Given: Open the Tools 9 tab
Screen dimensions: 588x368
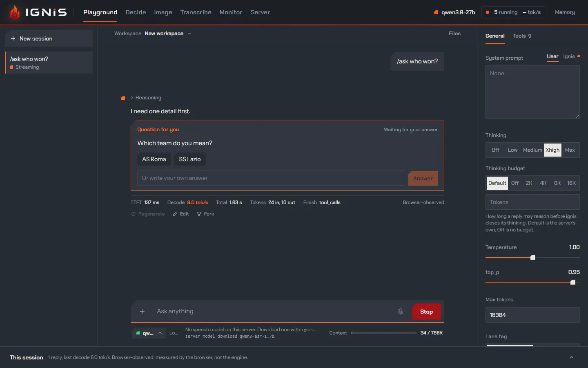Looking at the screenshot, I should tap(522, 36).
